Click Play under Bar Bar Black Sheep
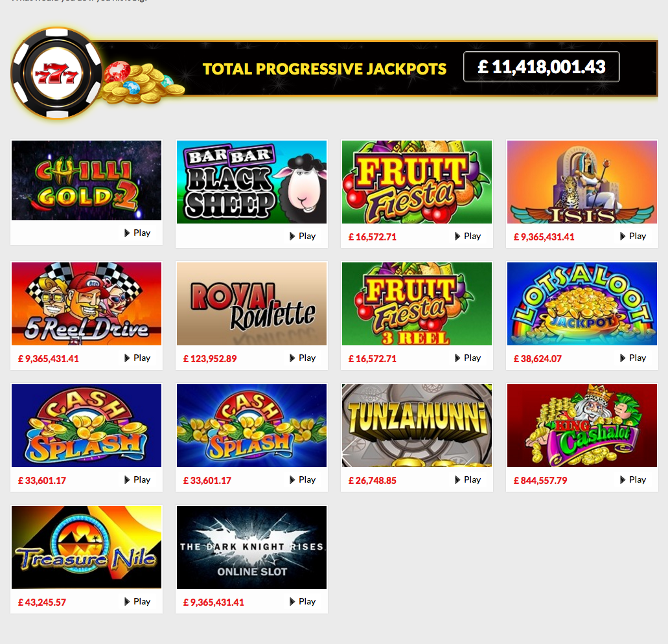 click(x=303, y=236)
